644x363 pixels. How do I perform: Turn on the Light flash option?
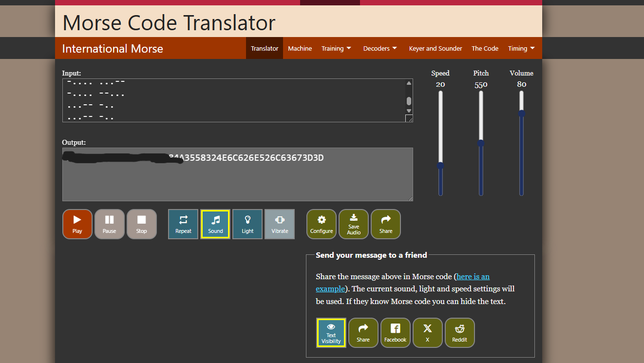[247, 224]
